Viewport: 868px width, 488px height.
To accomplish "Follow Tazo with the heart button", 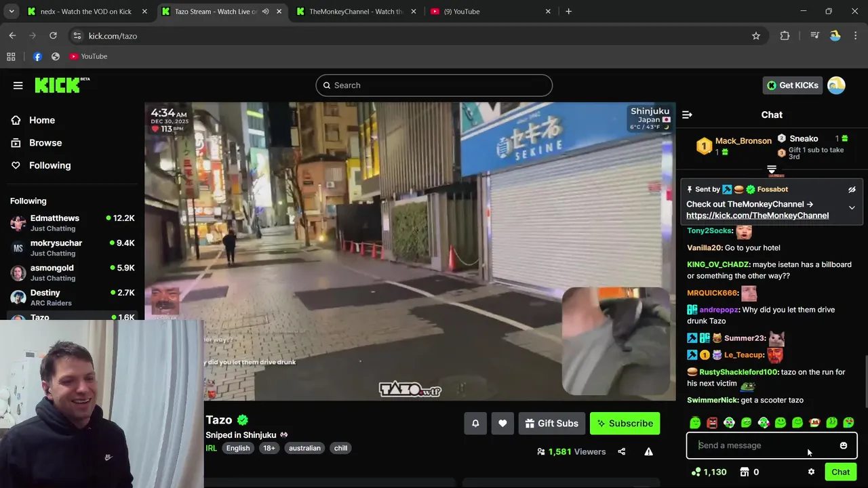I will (502, 424).
